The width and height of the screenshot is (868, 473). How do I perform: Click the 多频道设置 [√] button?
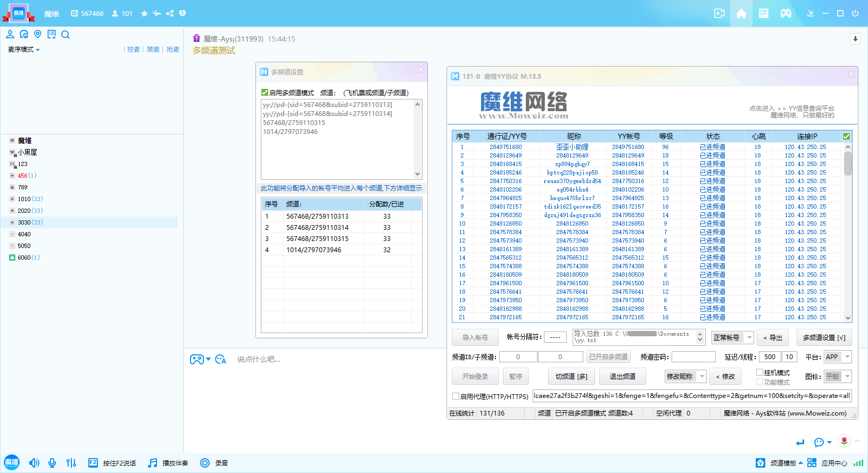pyautogui.click(x=824, y=337)
